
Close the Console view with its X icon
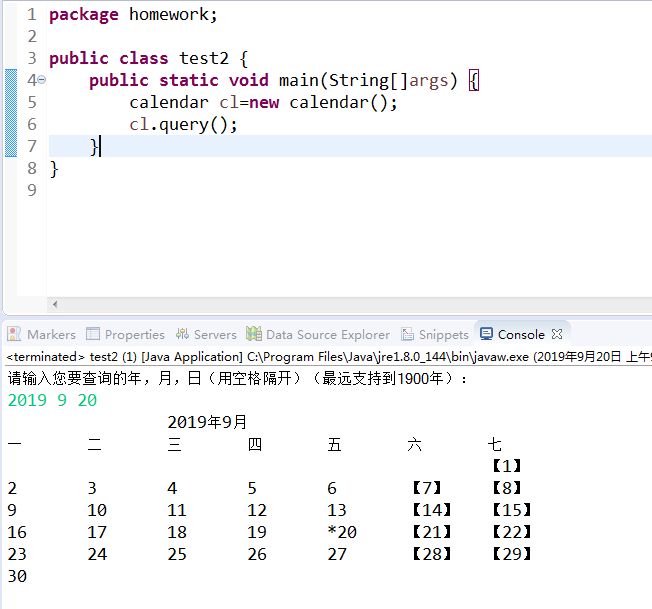557,334
